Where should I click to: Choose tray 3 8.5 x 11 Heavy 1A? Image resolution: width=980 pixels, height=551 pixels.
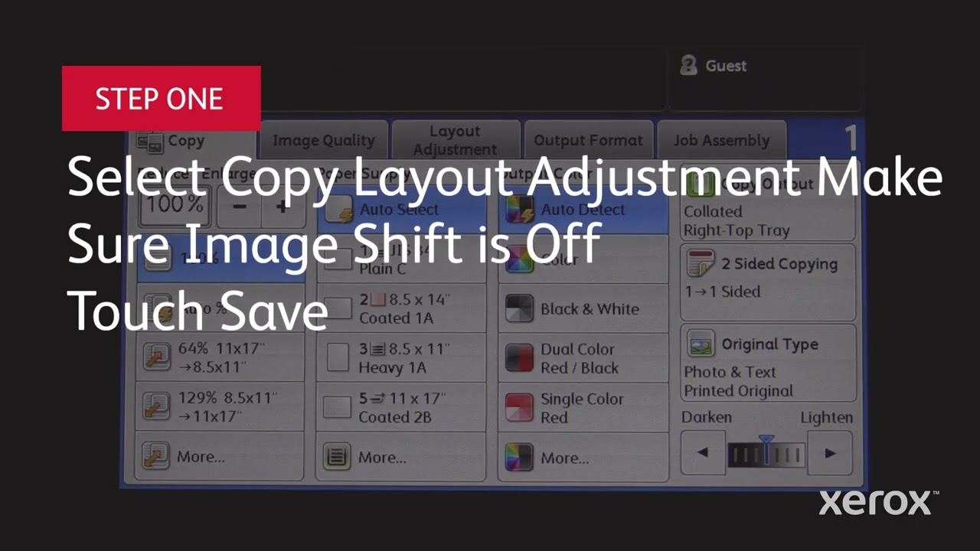(x=400, y=358)
